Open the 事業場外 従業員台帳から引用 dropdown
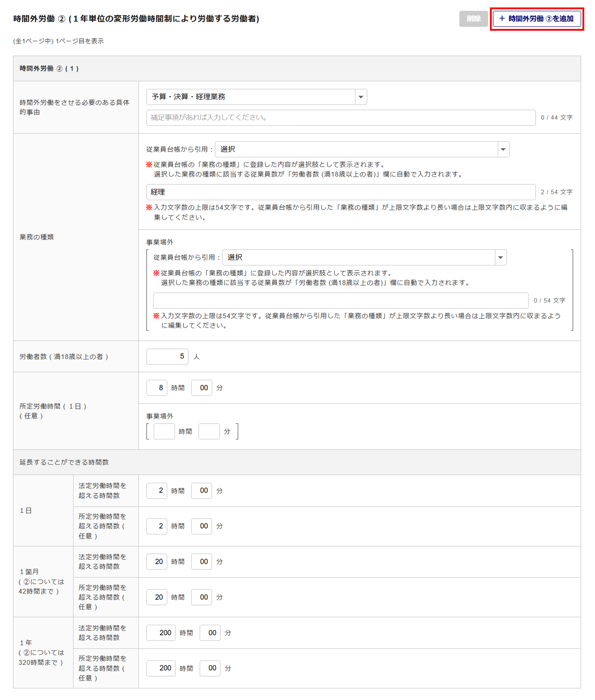Screen dimensions: 595x700 (364, 258)
